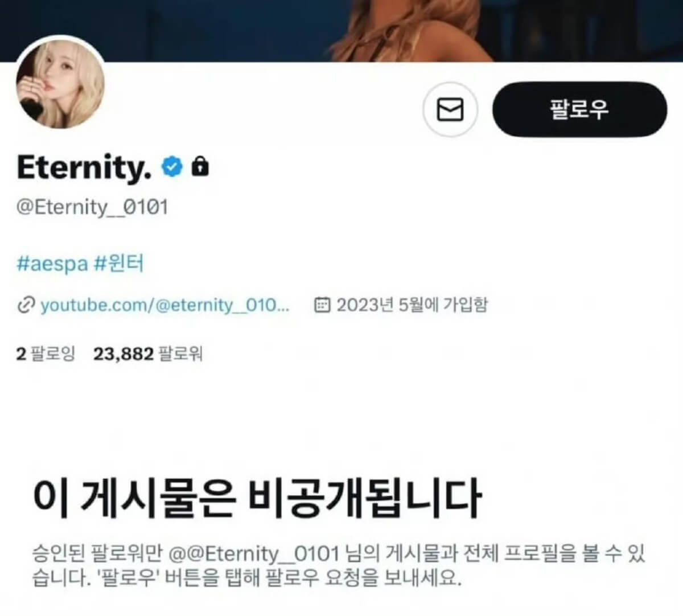Click the Eternity. display name
Screen dimensions: 683x616
pos(84,167)
